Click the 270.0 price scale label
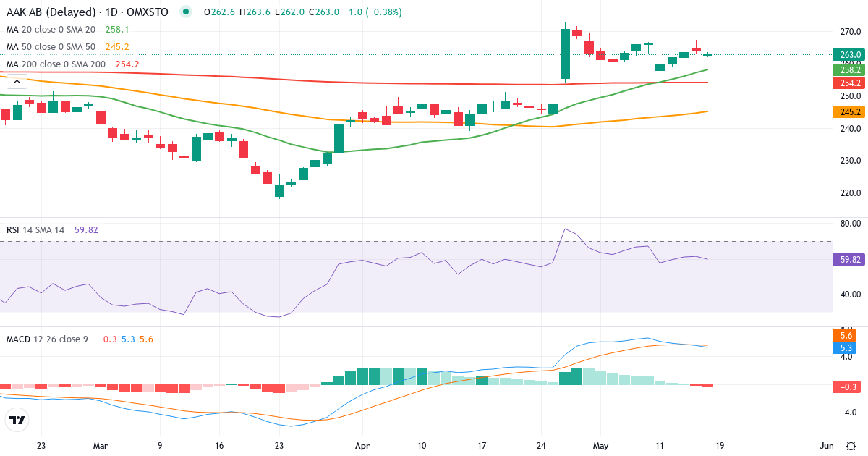The height and width of the screenshot is (456, 868). [x=850, y=32]
